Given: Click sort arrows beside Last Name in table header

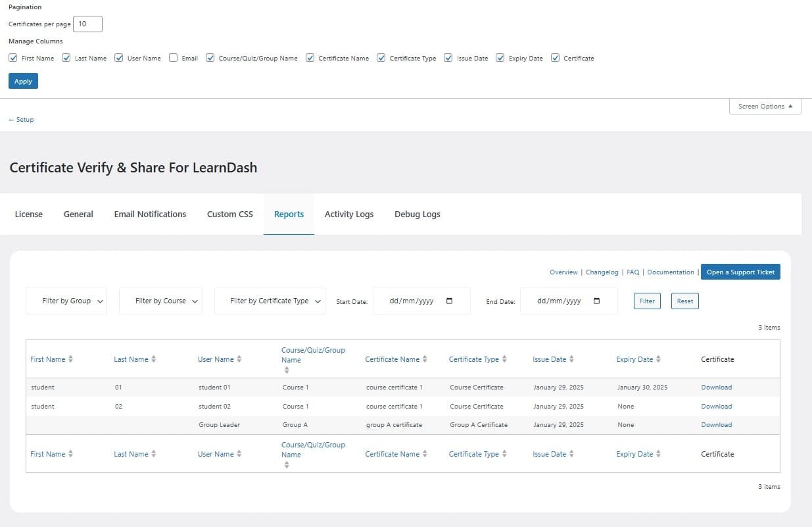Looking at the screenshot, I should pos(154,359).
